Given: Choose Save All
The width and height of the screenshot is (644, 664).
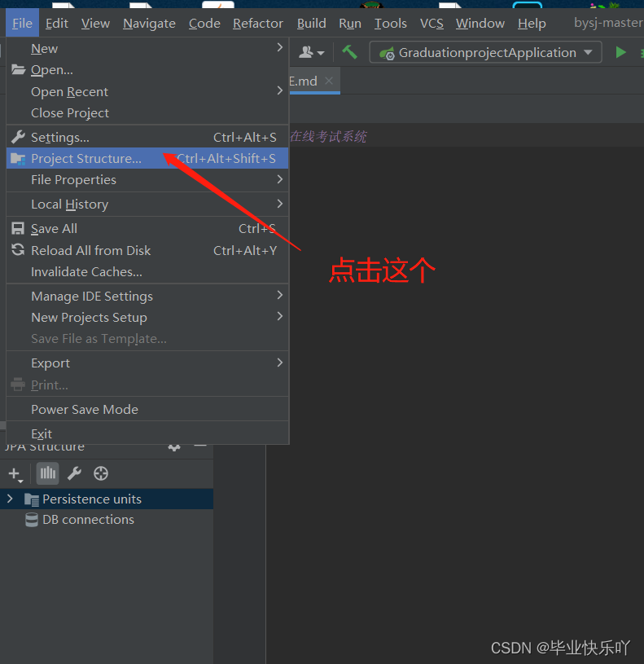Looking at the screenshot, I should (x=147, y=229).
